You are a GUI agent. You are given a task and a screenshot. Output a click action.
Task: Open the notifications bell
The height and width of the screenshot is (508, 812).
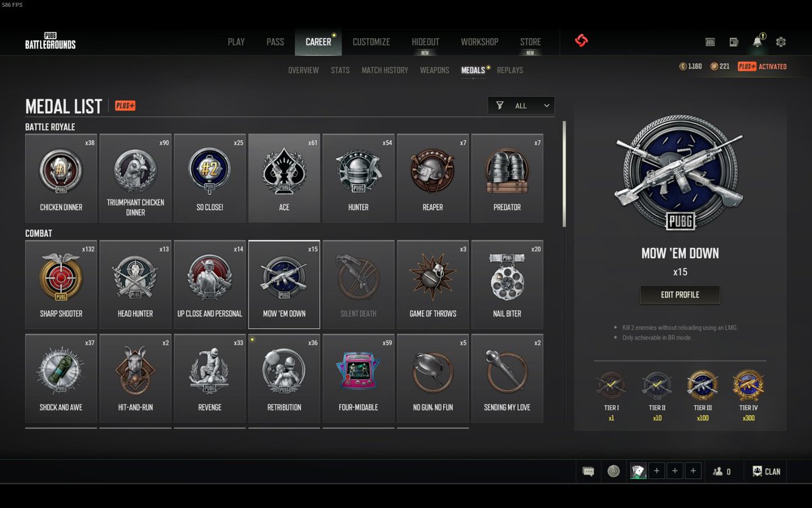click(757, 41)
